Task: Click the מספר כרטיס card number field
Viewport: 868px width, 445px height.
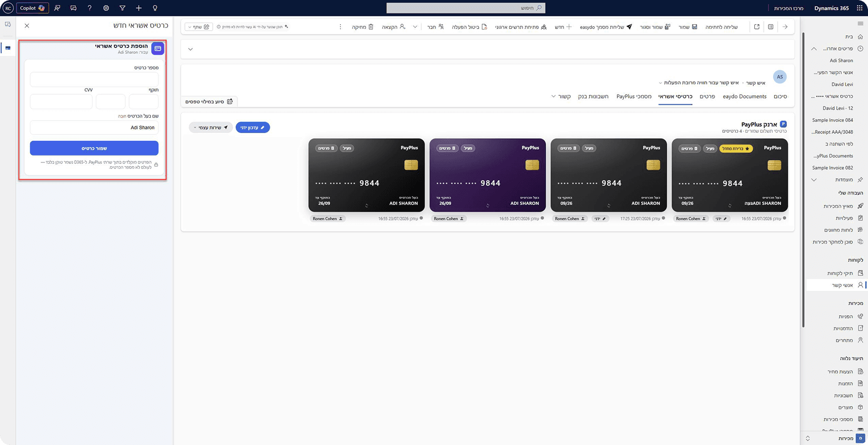Action: pos(94,79)
